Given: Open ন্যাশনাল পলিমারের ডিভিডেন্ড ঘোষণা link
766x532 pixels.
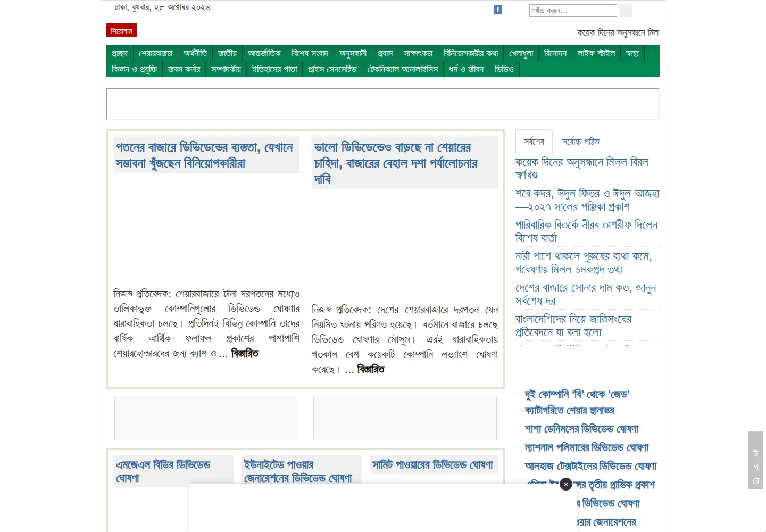Looking at the screenshot, I should pos(587,447).
